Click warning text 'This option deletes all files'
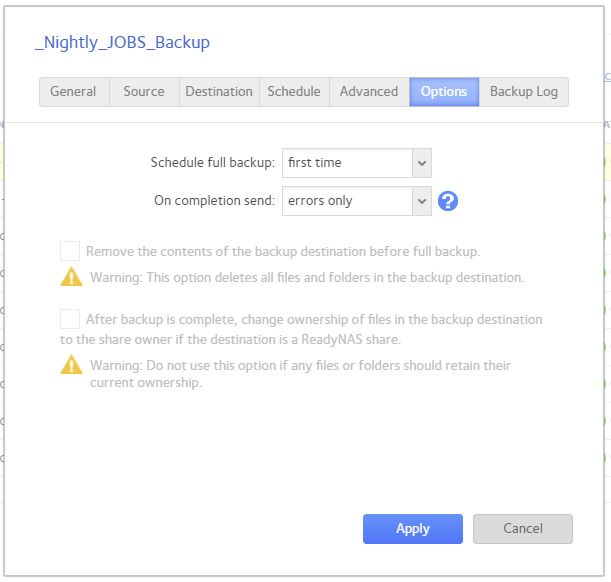Image resolution: width=611 pixels, height=582 pixels. tap(307, 277)
